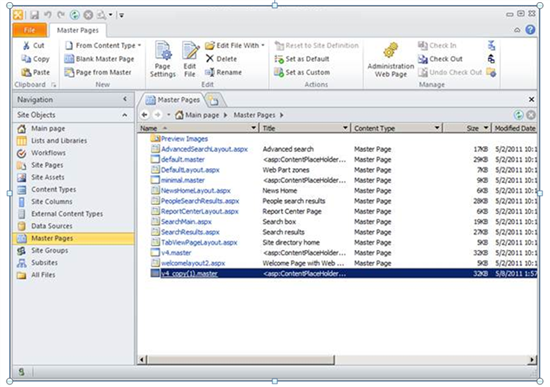The width and height of the screenshot is (550, 387).
Task: Click the Edit File button
Action: tap(190, 59)
